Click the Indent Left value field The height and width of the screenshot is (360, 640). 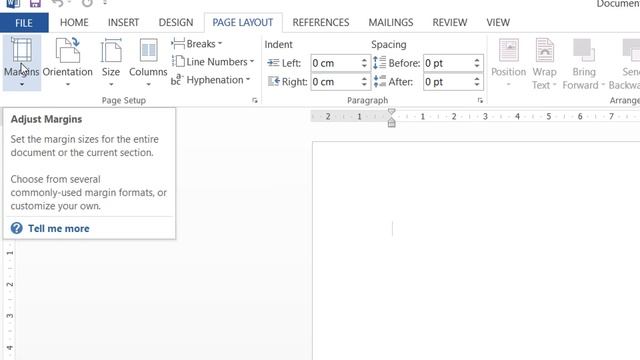point(335,63)
